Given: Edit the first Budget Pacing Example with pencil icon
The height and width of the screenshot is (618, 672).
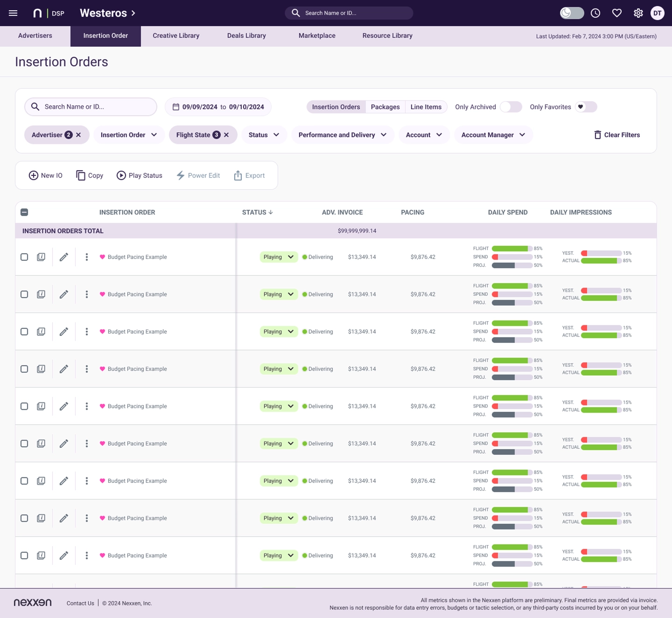Looking at the screenshot, I should 64,257.
